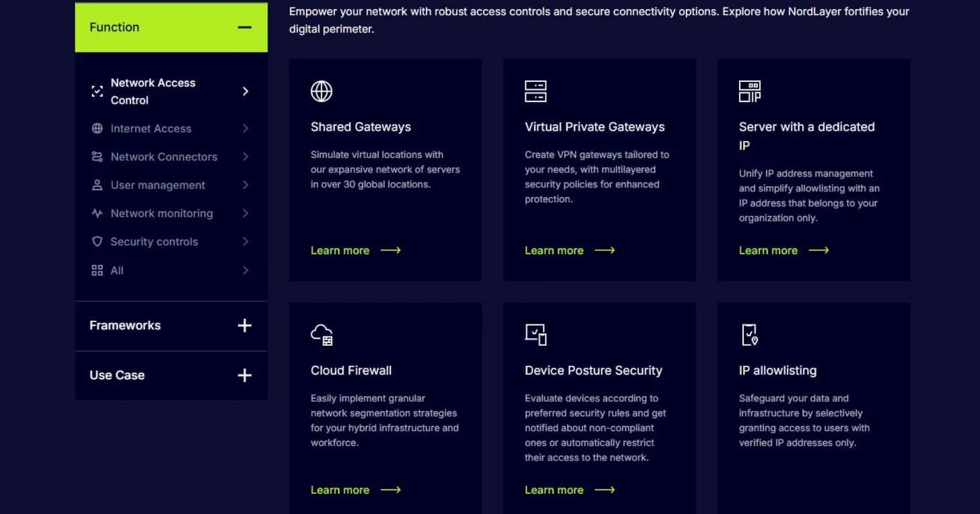
Task: Select the All menu item
Action: click(171, 270)
